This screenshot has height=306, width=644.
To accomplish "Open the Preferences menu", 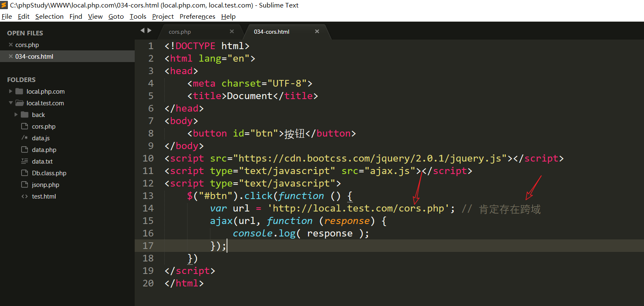I will (197, 17).
